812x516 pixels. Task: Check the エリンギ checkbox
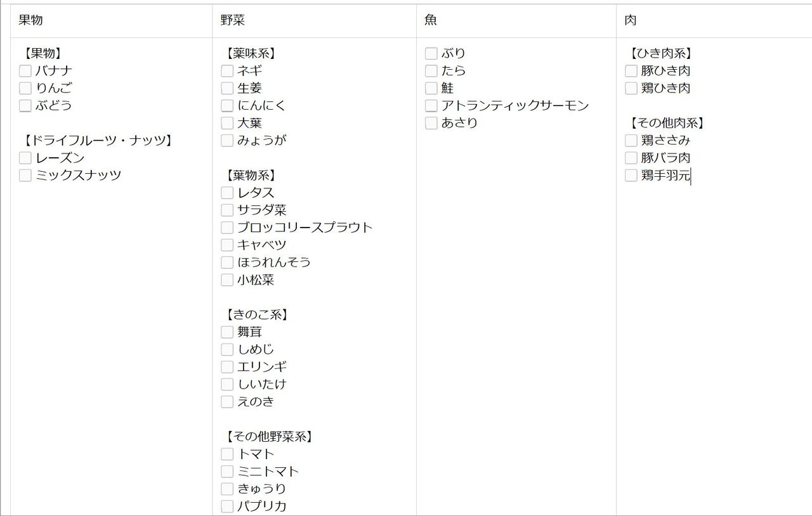pos(227,367)
